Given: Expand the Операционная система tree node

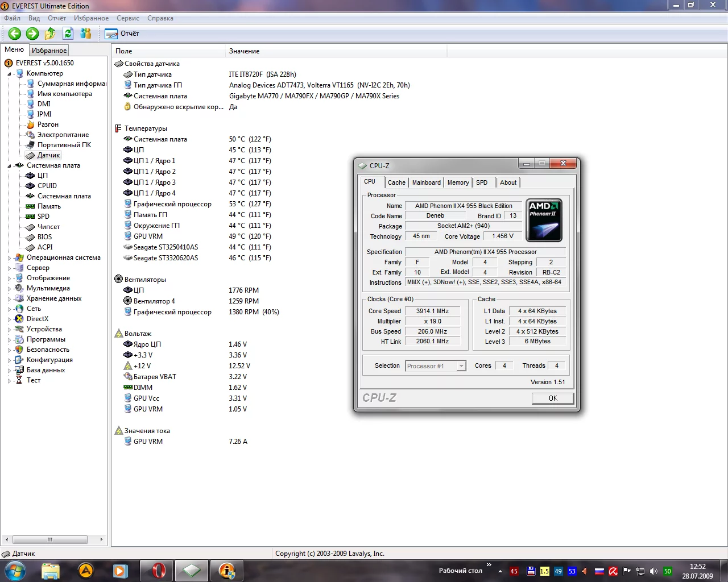Looking at the screenshot, I should click(10, 258).
